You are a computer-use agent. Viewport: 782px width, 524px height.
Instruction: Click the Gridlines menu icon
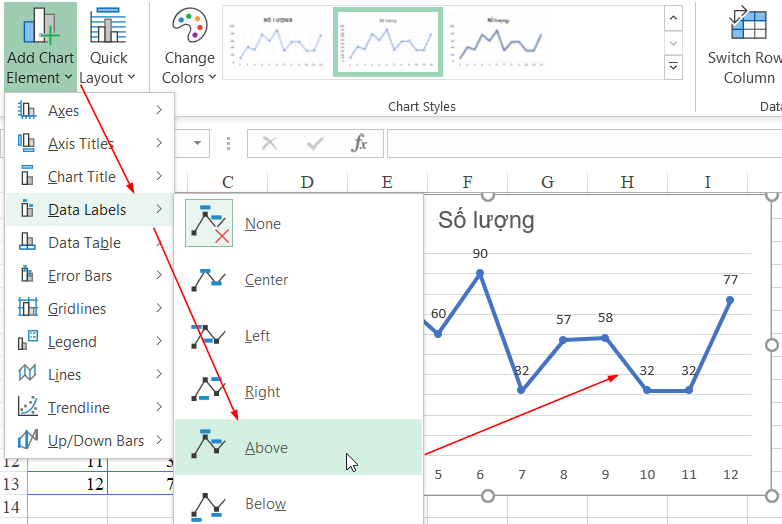point(28,309)
